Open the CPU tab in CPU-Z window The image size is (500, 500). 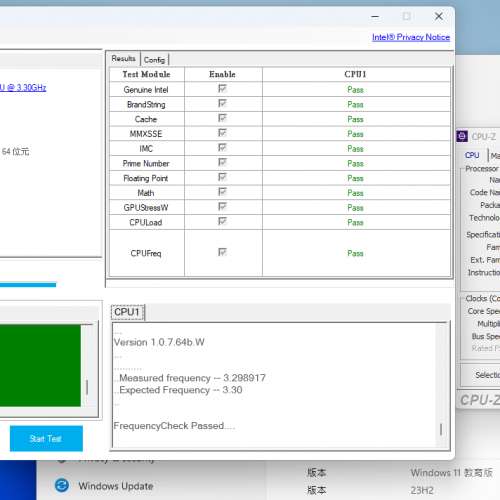click(472, 155)
